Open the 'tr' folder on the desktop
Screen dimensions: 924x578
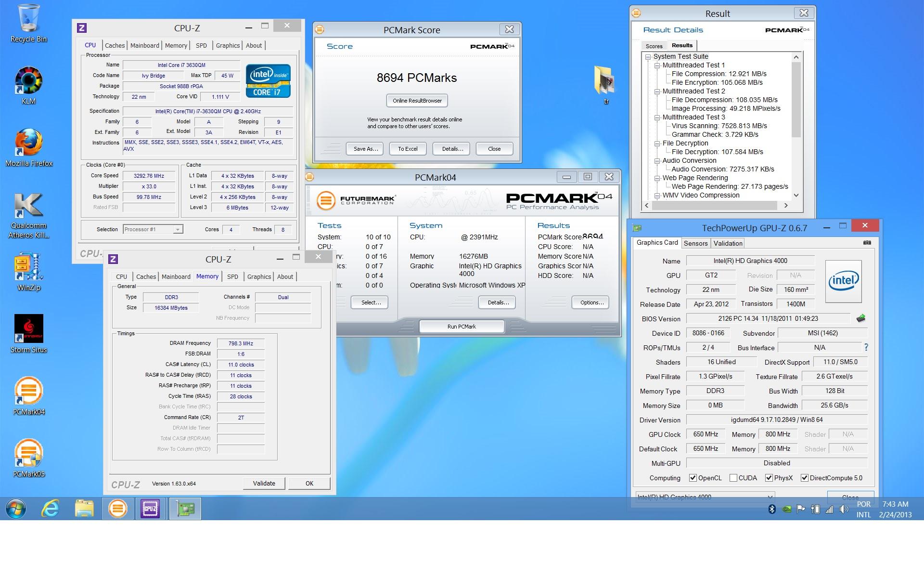coord(605,85)
